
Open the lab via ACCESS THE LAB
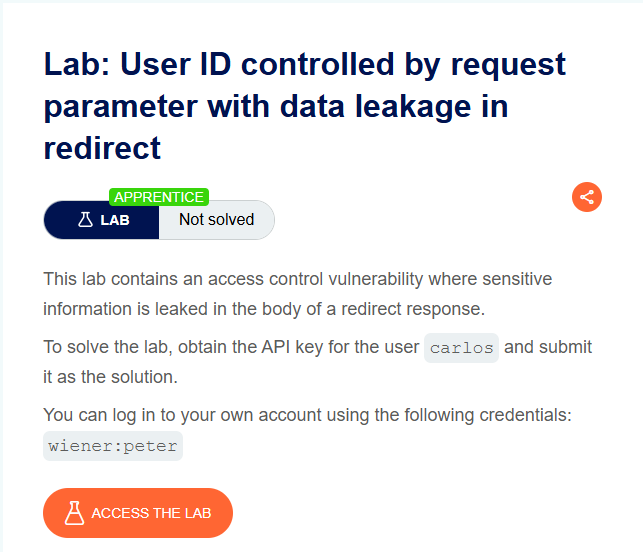click(138, 513)
